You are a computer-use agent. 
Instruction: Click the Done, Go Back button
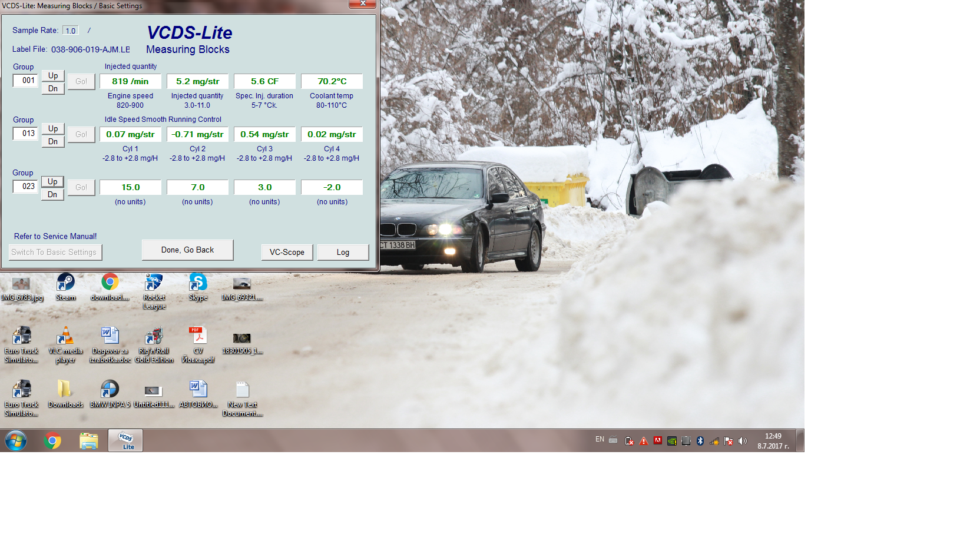point(187,250)
